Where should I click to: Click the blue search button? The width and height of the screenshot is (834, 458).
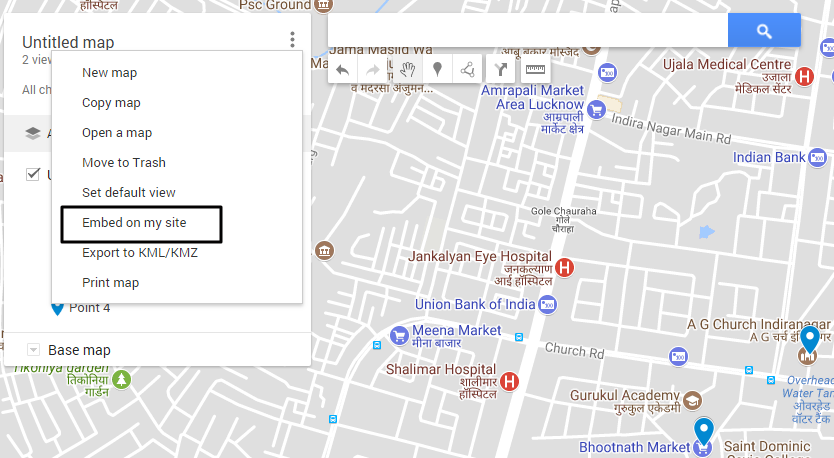coord(764,31)
